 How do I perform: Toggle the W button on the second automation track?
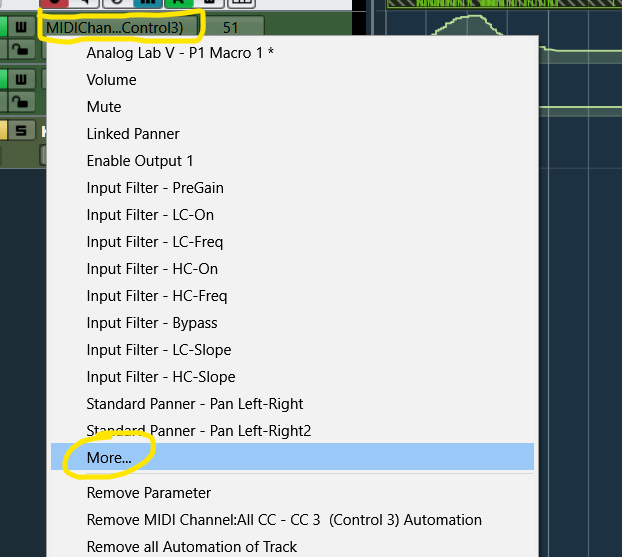click(x=21, y=78)
